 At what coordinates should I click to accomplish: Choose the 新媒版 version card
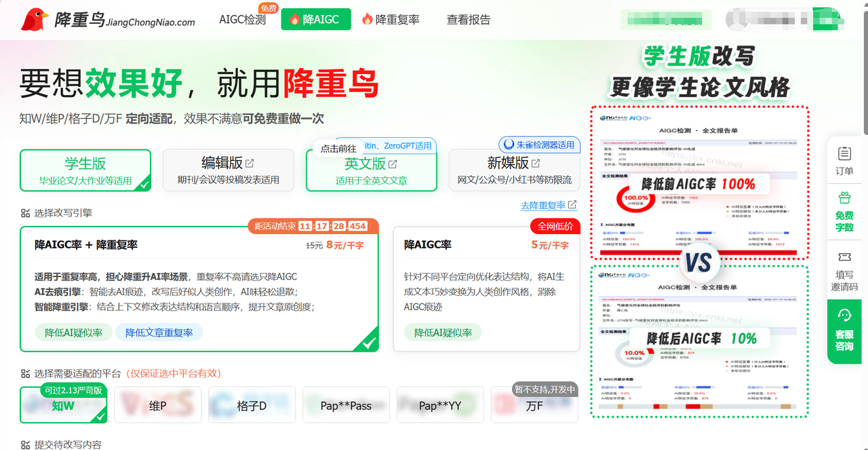point(514,170)
